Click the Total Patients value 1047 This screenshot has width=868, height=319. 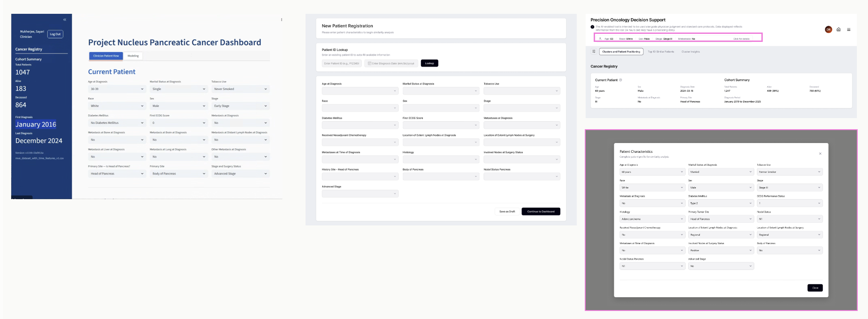click(23, 72)
